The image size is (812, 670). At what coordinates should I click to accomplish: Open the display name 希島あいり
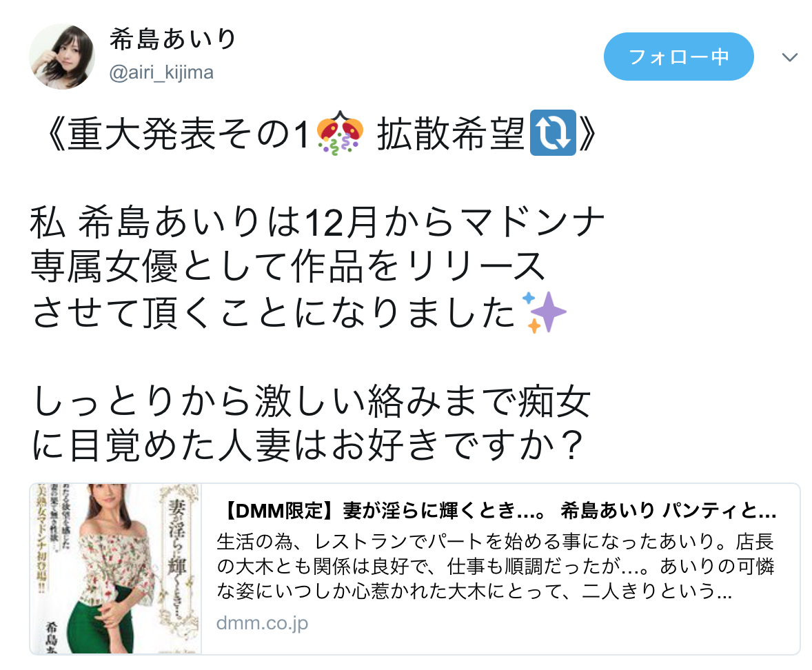pos(173,39)
